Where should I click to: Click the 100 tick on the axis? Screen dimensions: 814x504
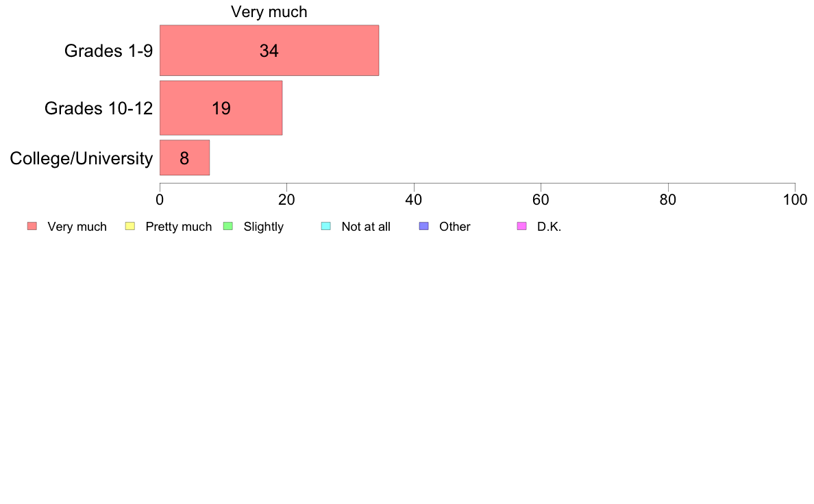795,200
